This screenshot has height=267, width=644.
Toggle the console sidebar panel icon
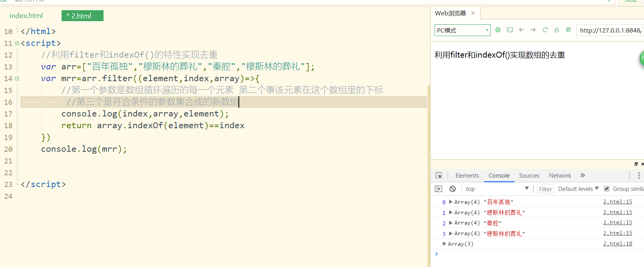(438, 189)
